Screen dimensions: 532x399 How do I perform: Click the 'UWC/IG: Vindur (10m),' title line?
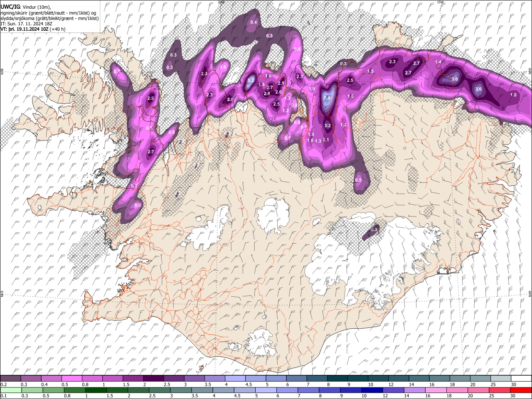click(x=25, y=7)
